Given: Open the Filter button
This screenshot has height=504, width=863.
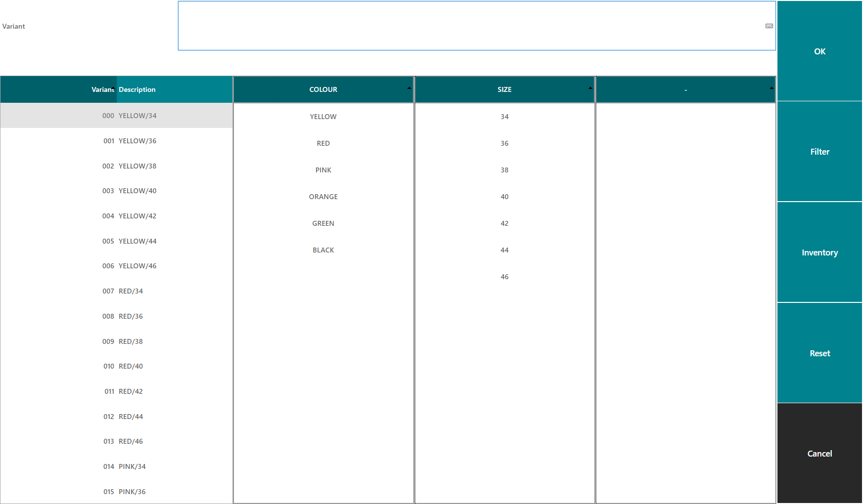Looking at the screenshot, I should tap(819, 152).
